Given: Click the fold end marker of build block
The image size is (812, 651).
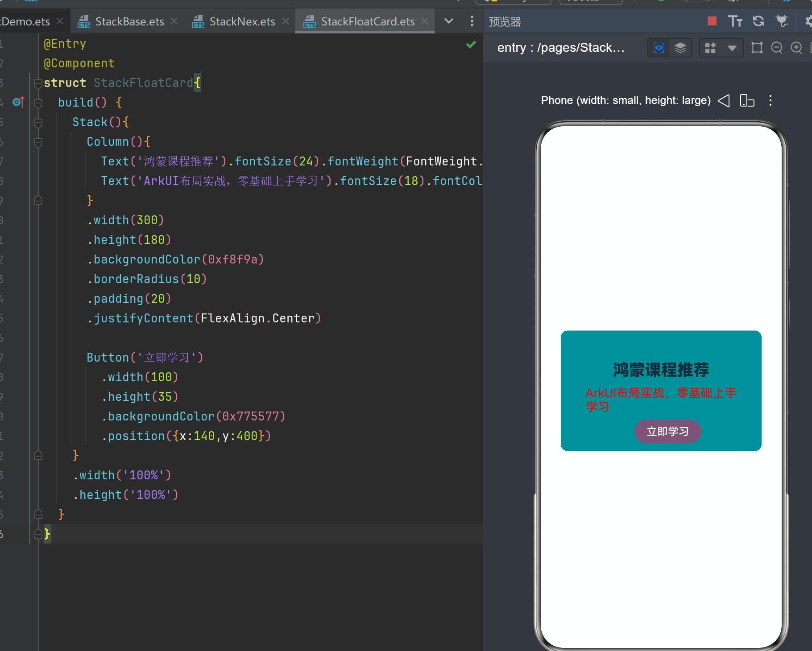Looking at the screenshot, I should click(x=38, y=515).
